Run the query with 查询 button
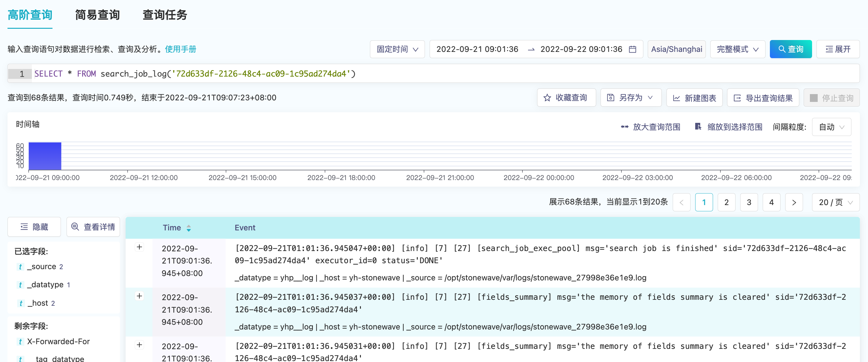This screenshot has width=868, height=362. tap(791, 49)
